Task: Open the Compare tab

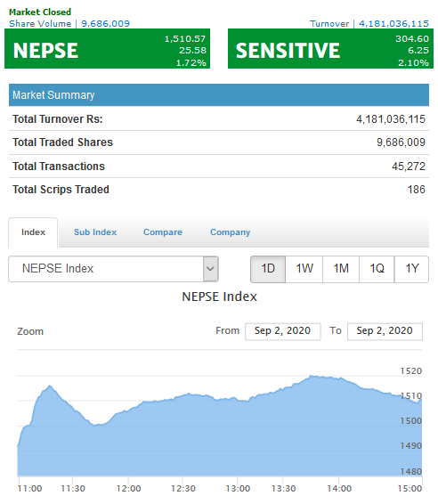Action: click(x=163, y=232)
